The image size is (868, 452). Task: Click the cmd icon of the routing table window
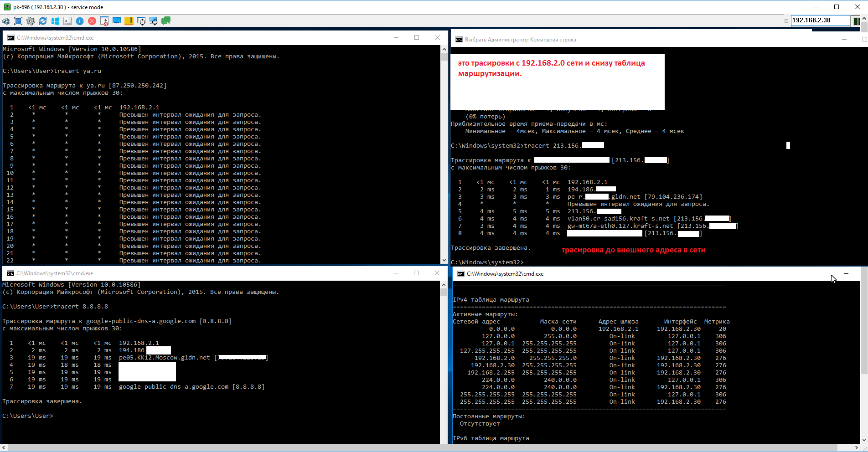click(x=460, y=274)
